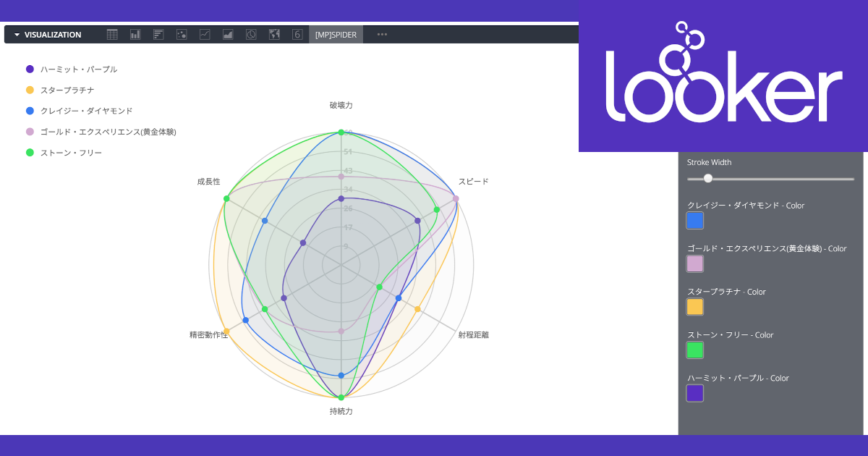Viewport: 868px width, 456px height.
Task: Open the クレイジー・ダイヤモンド blue color swatch
Action: tap(694, 221)
